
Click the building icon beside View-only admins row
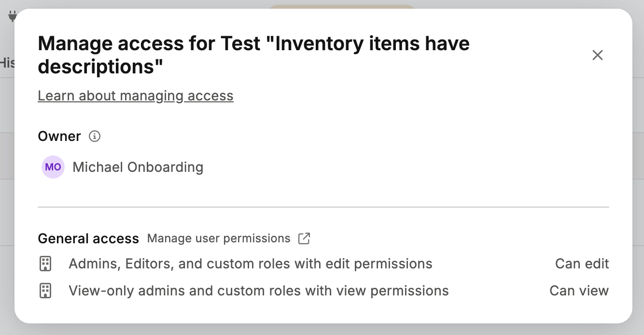point(45,291)
